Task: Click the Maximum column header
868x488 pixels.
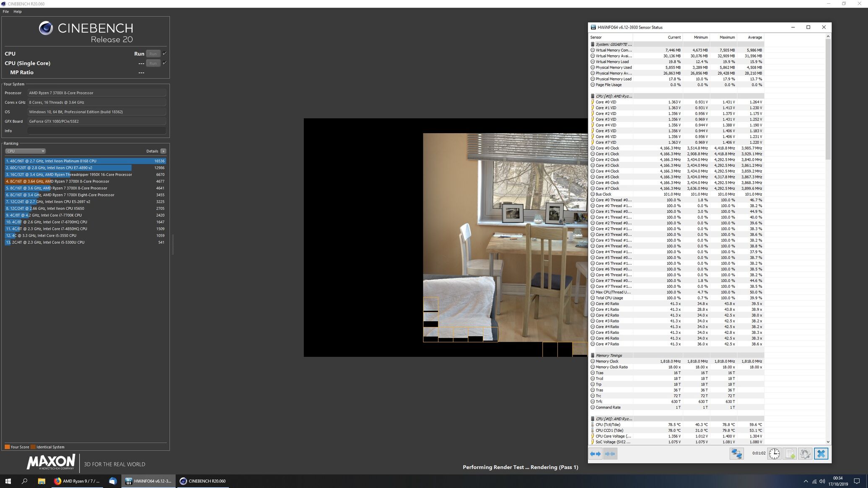Action: click(723, 37)
